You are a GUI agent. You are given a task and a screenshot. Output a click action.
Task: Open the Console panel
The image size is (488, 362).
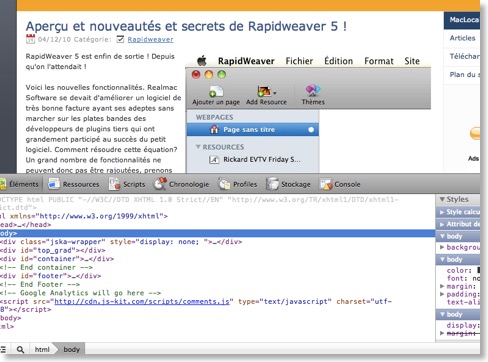(340, 184)
